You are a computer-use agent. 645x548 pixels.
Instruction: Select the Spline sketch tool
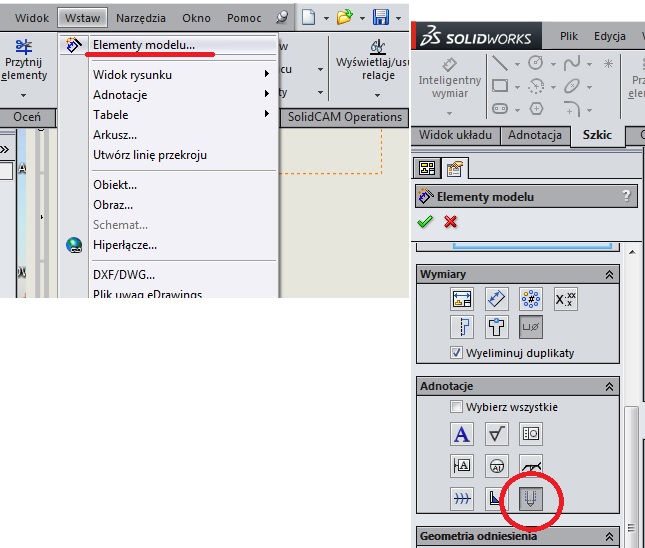point(572,63)
